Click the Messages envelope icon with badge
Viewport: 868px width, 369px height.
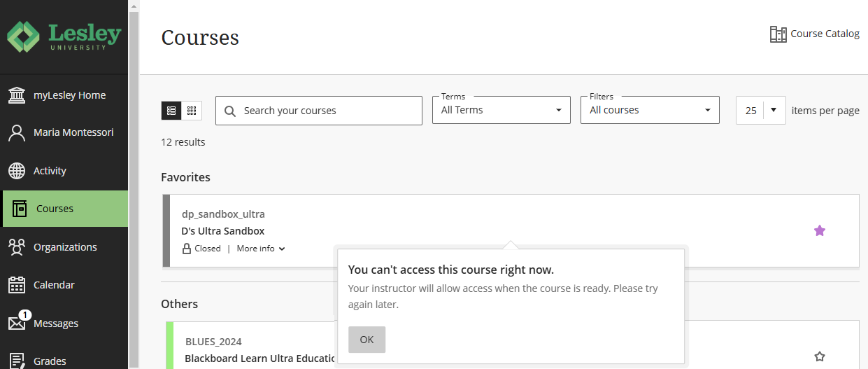(x=18, y=321)
